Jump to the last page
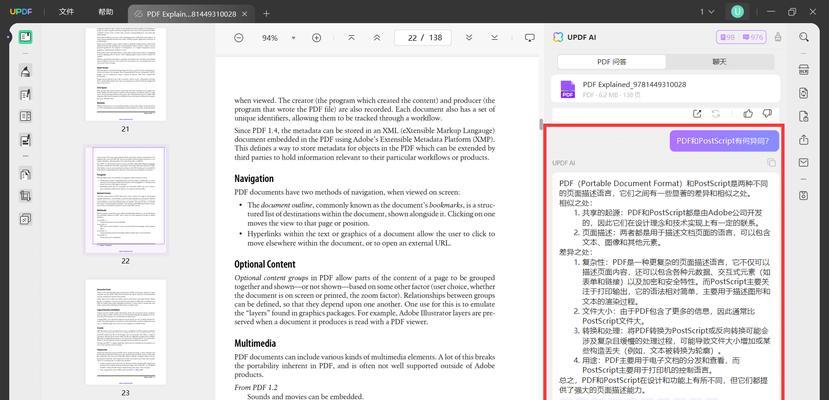 tap(494, 38)
